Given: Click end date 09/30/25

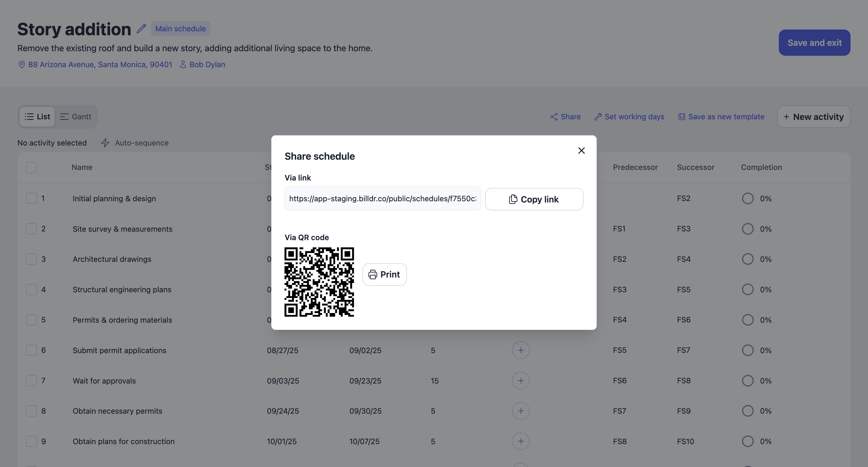Looking at the screenshot, I should point(365,411).
